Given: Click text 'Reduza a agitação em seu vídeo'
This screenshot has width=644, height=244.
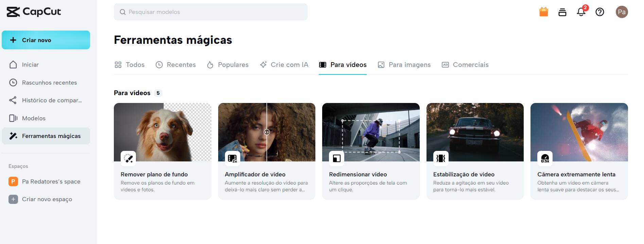Looking at the screenshot, I should coord(471,183).
